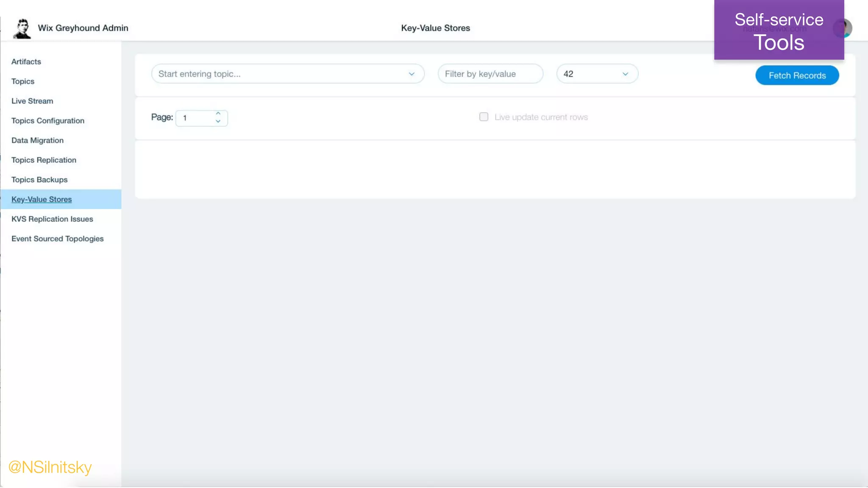Open the Live Stream section
This screenshot has width=868, height=488.
coord(32,101)
